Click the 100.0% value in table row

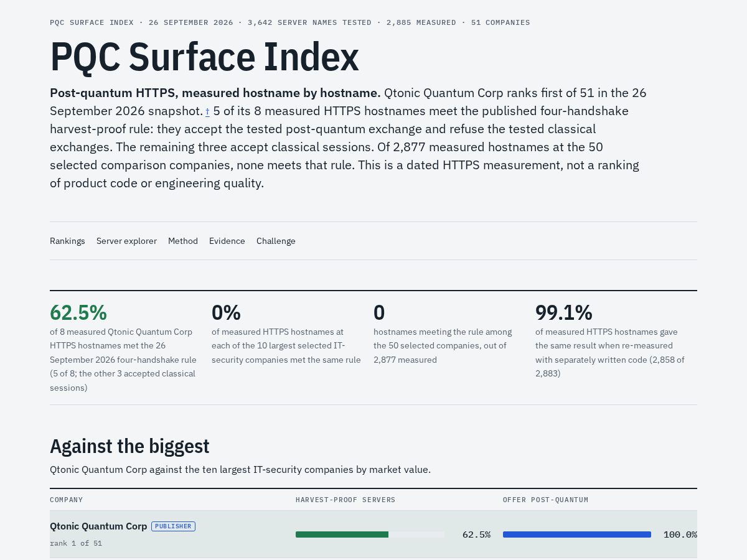pos(680,534)
